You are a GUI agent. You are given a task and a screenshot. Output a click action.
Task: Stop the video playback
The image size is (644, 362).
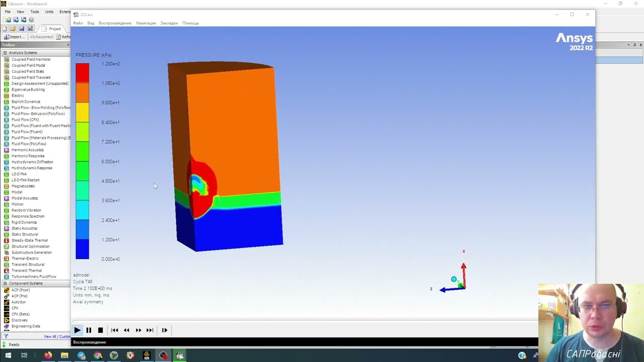(100, 330)
